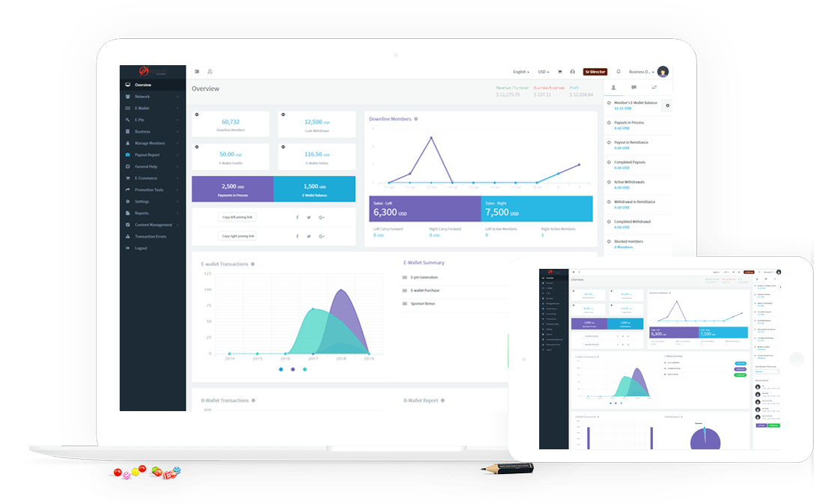Click the gear icon next to B-Wallet Report
814x504 pixels.
click(443, 401)
